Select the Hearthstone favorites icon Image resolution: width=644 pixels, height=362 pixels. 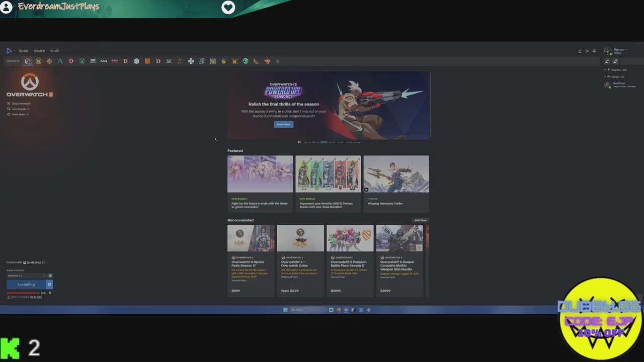[49, 61]
